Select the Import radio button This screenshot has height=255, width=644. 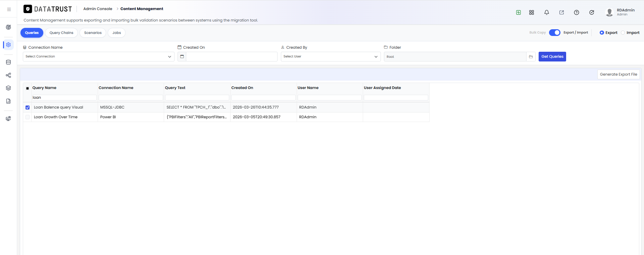(623, 33)
